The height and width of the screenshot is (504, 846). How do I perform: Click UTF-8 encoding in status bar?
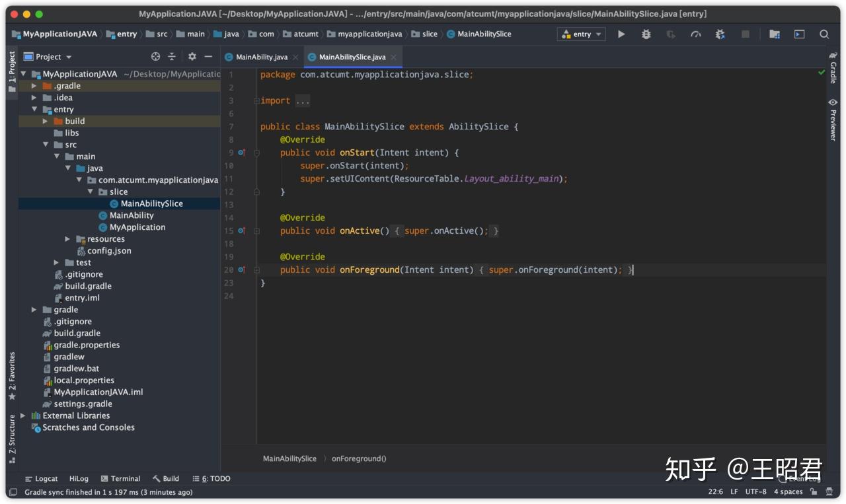tap(756, 492)
